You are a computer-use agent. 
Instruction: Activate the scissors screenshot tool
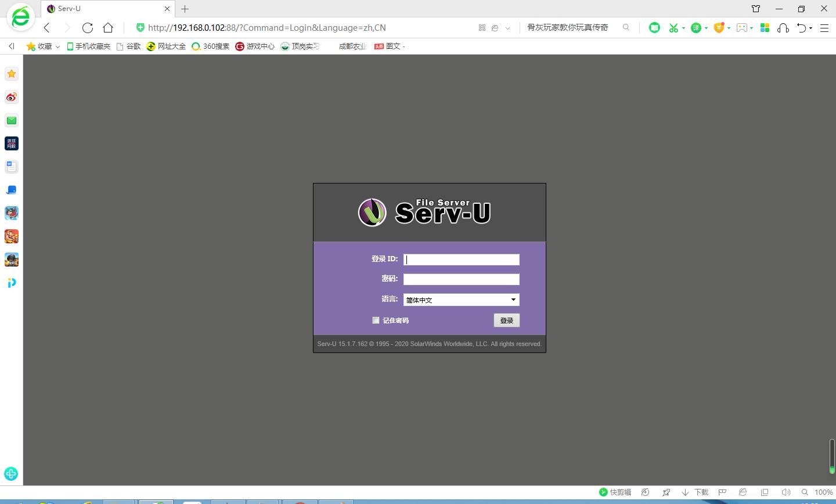coord(673,27)
